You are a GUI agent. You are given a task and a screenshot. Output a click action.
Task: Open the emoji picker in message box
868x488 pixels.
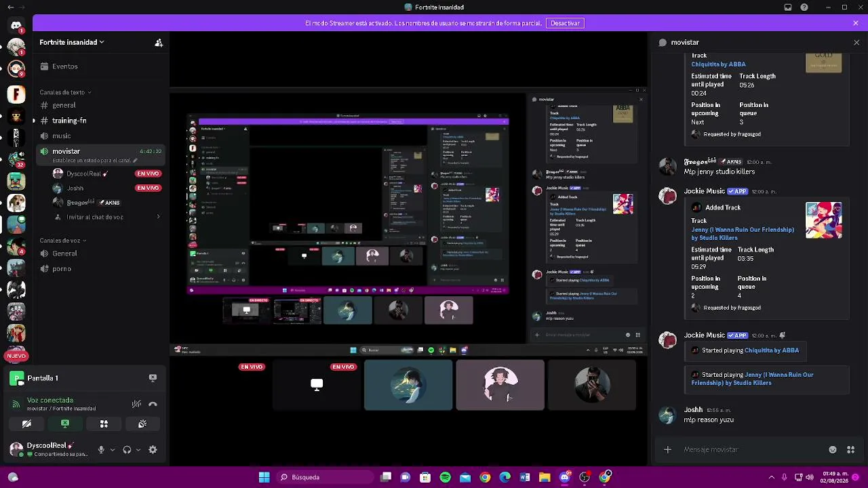tap(833, 449)
